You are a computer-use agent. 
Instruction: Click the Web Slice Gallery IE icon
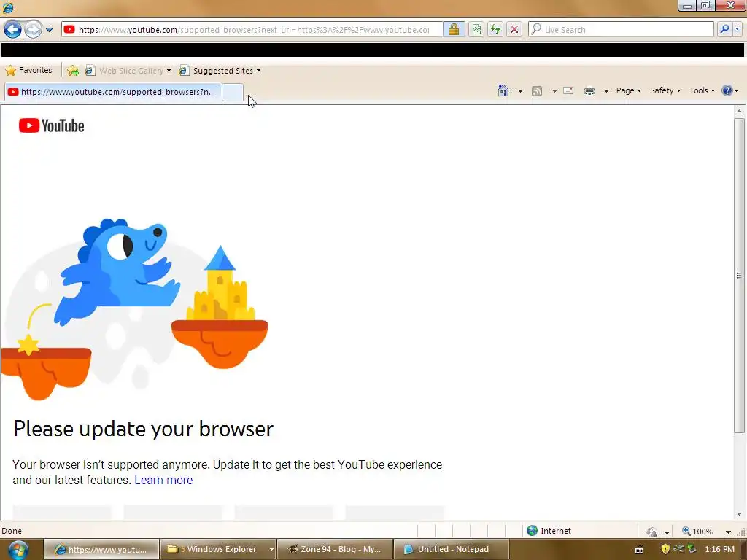pyautogui.click(x=90, y=71)
